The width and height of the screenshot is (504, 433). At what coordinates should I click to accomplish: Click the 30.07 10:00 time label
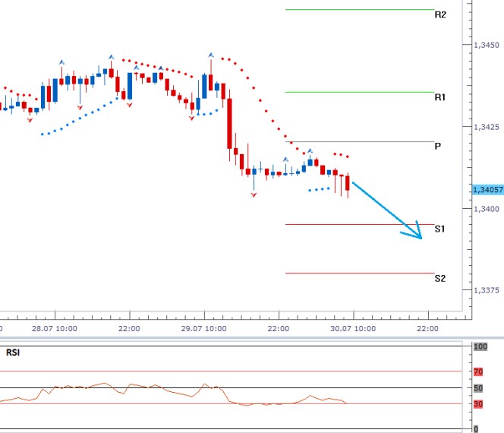[353, 329]
